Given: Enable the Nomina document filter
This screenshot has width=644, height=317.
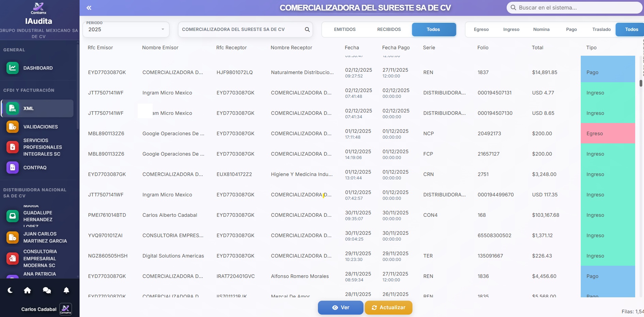Looking at the screenshot, I should coord(541,29).
